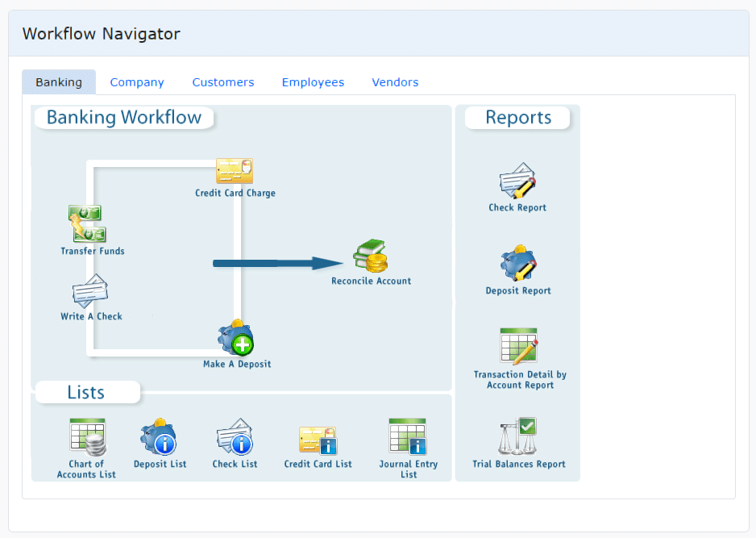The image size is (756, 538).
Task: Click the Reconcile Account text label
Action: 371,282
